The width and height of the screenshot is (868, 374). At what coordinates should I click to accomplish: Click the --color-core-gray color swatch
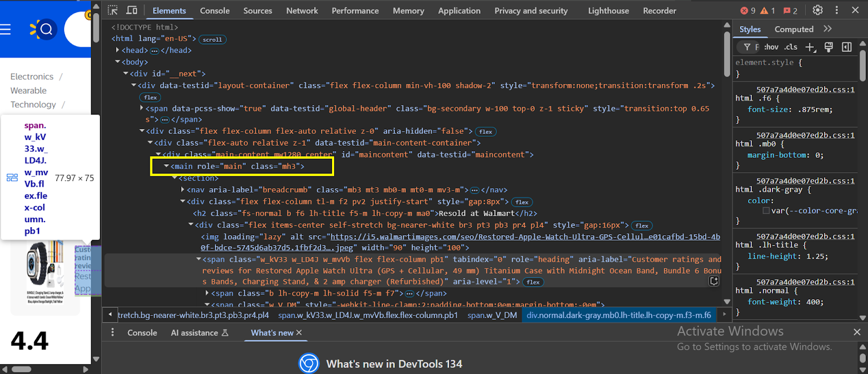tap(766, 210)
